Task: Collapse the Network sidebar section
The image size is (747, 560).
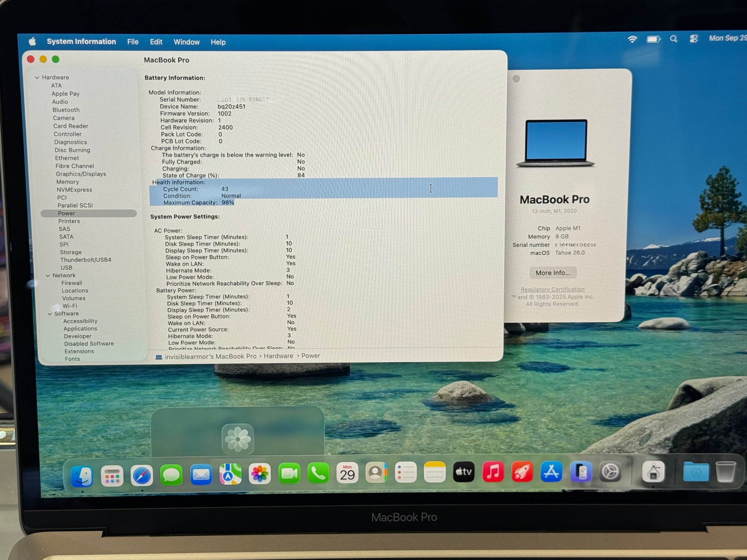Action: click(48, 276)
